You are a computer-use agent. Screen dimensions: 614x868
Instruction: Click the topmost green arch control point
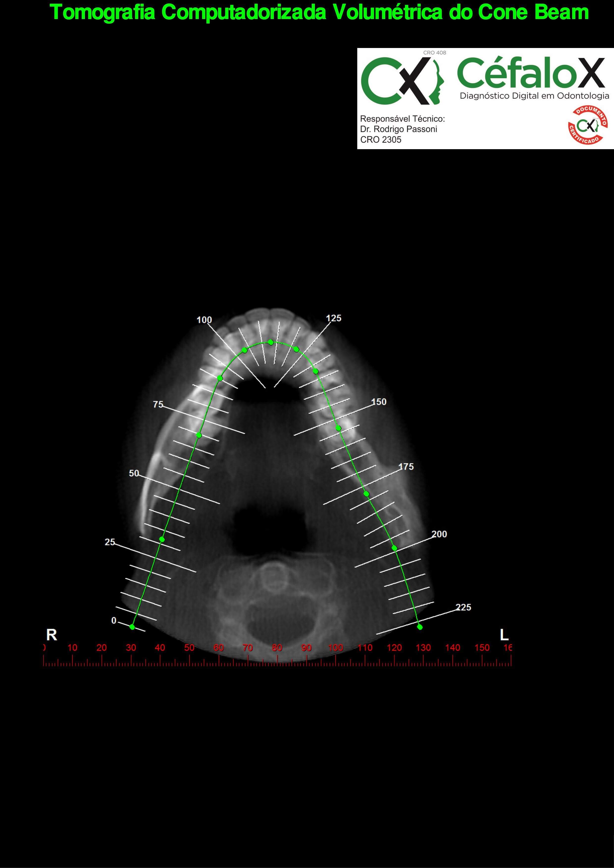(271, 342)
